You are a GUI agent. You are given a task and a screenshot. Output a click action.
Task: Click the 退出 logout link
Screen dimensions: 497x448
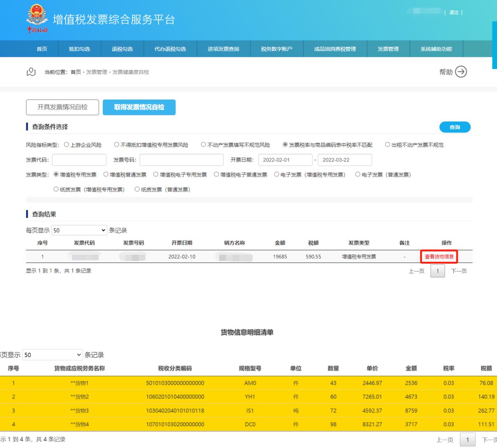[x=454, y=12]
